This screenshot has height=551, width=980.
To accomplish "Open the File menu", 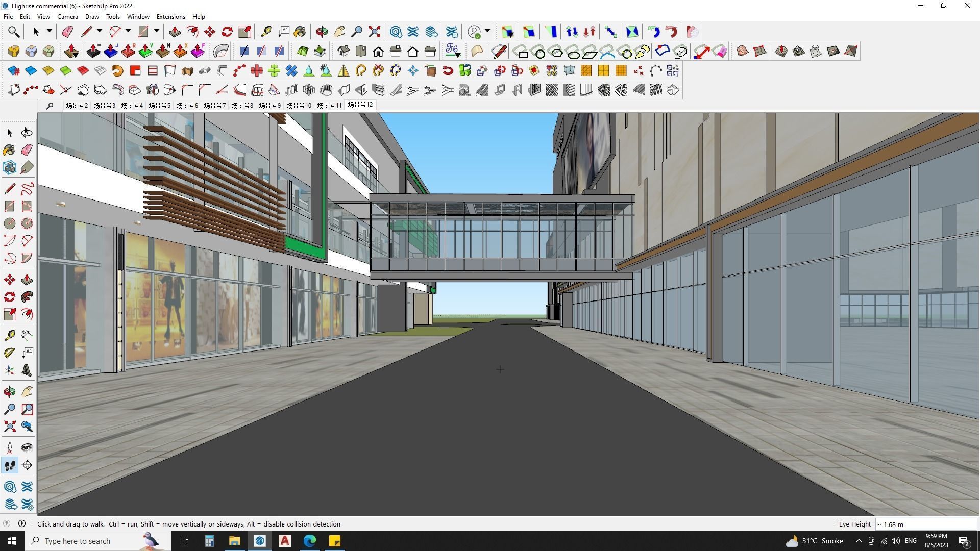I will click(x=8, y=17).
